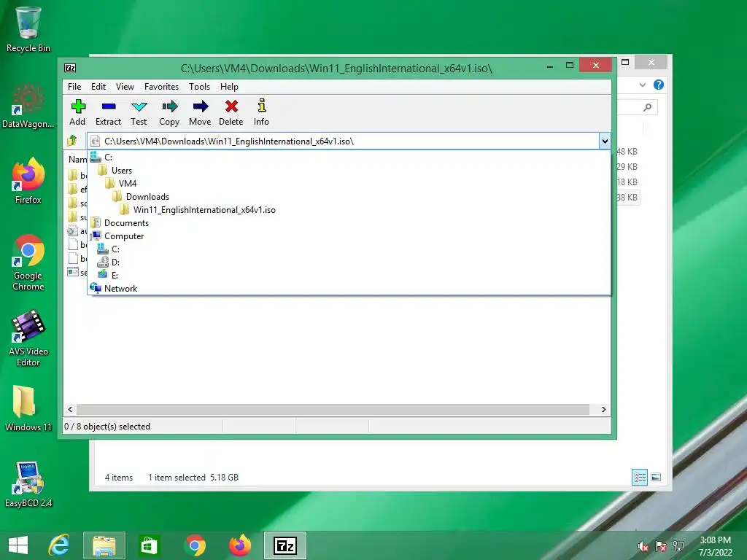Open Google Chrome desktop shortcut
Viewport: 747px width, 560px height.
tap(28, 262)
